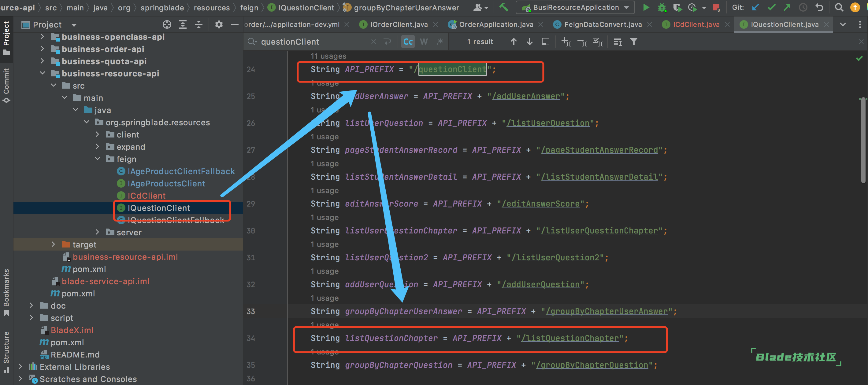The image size is (868, 385).
Task: Stop the running application
Action: 716,7
